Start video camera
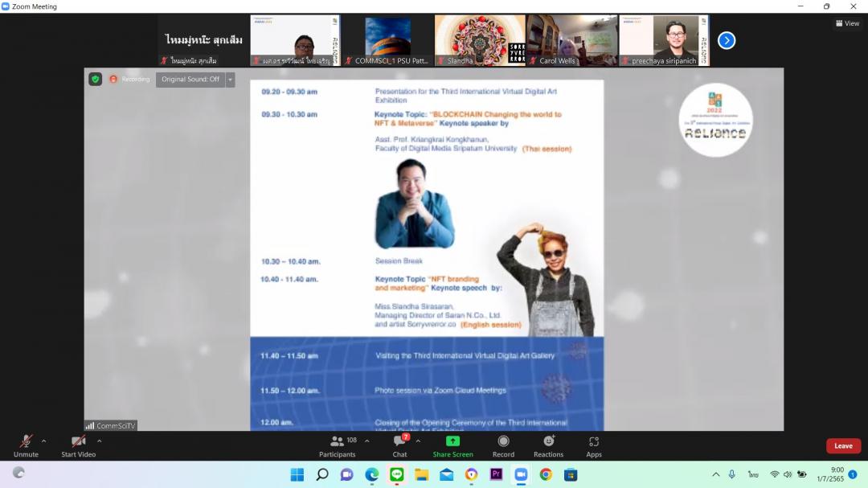This screenshot has width=868, height=488. click(x=78, y=442)
